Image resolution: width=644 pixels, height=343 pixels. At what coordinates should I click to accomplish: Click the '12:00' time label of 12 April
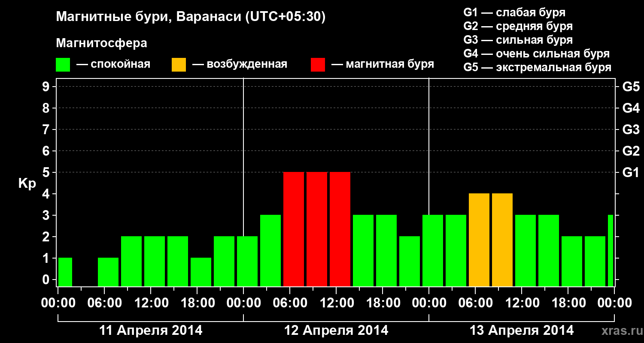point(336,303)
